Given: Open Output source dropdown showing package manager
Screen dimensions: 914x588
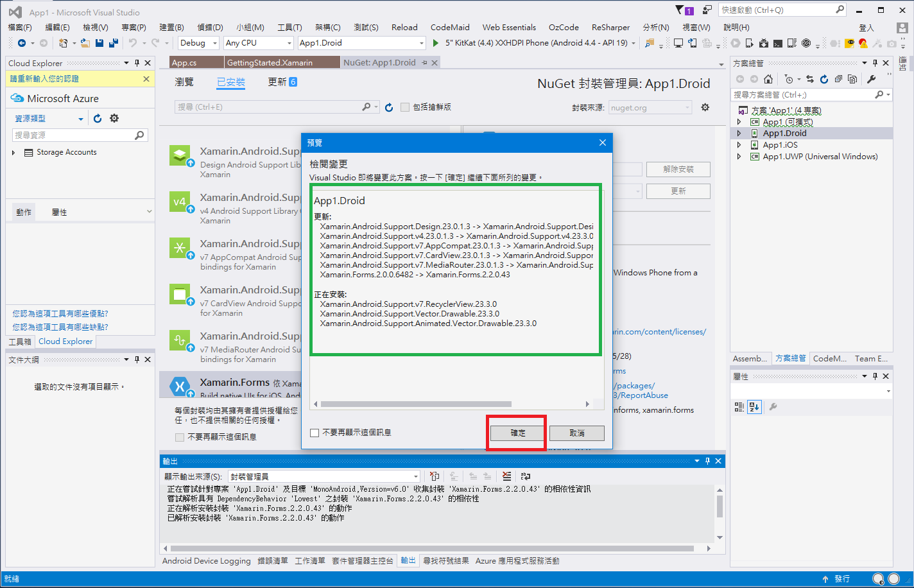Looking at the screenshot, I should (x=324, y=476).
